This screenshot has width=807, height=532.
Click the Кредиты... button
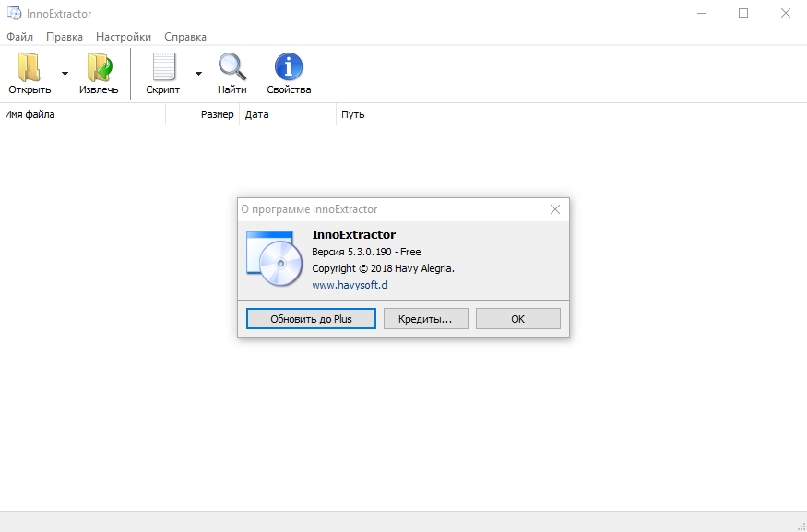tap(425, 318)
